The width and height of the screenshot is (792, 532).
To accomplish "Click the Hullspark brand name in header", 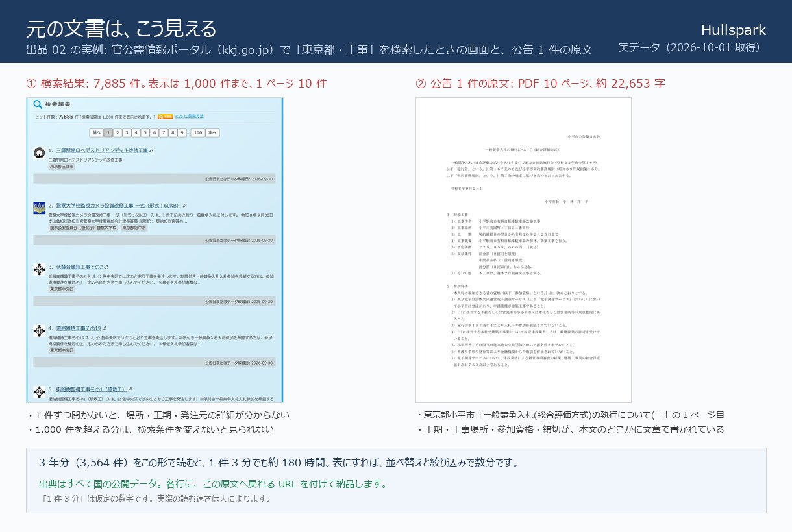I will [734, 30].
